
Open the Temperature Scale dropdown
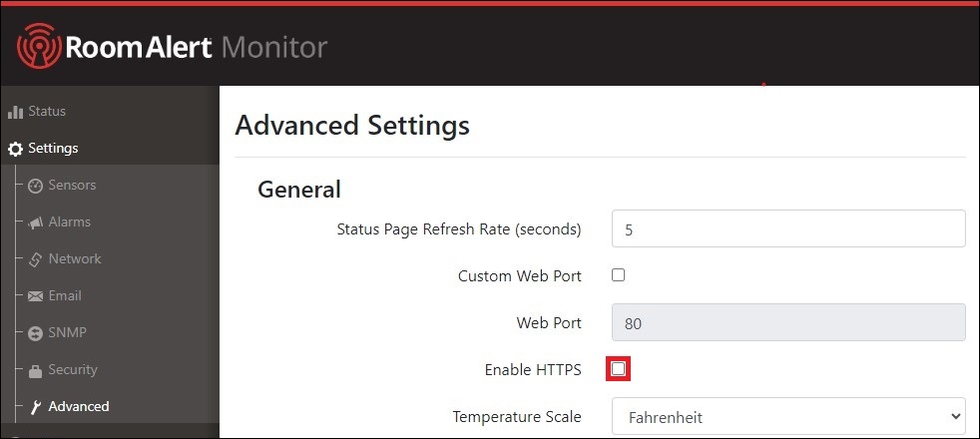click(787, 416)
